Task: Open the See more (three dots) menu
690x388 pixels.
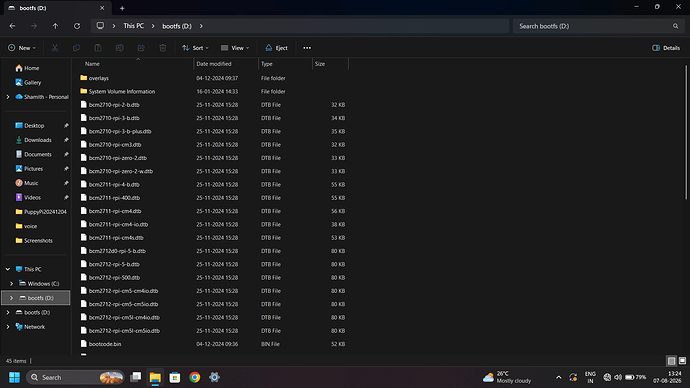Action: pyautogui.click(x=307, y=48)
